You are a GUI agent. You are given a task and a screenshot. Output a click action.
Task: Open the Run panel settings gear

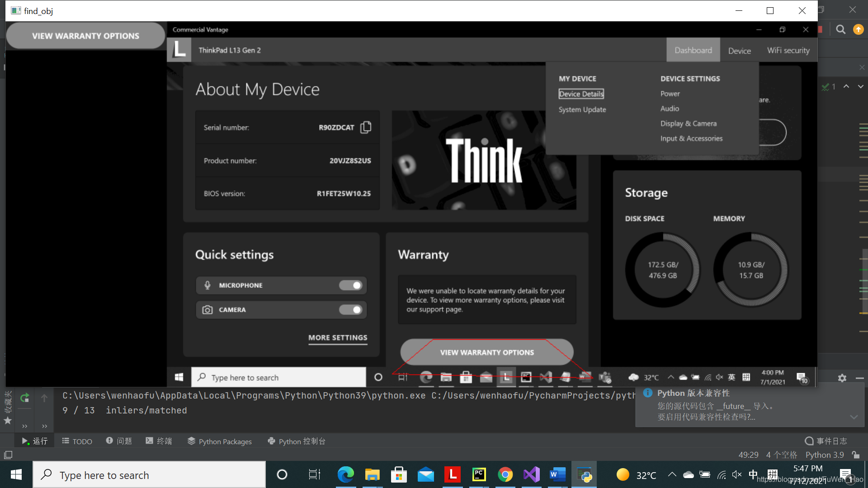click(842, 378)
